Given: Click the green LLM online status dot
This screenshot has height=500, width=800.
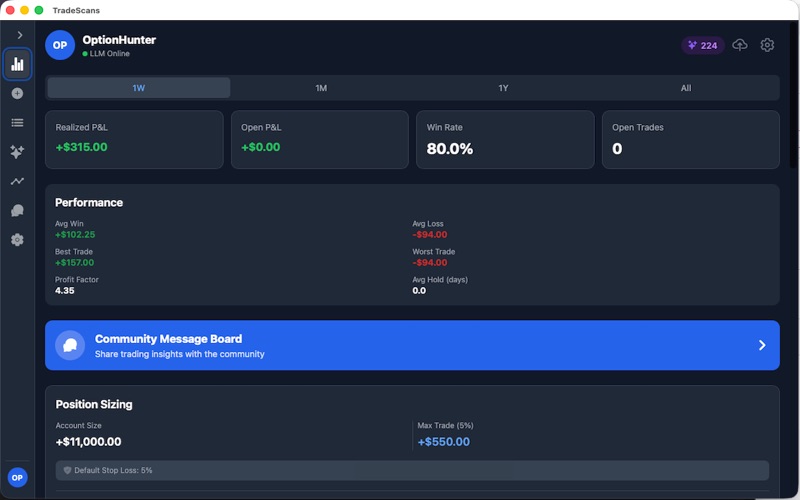Looking at the screenshot, I should pyautogui.click(x=85, y=54).
